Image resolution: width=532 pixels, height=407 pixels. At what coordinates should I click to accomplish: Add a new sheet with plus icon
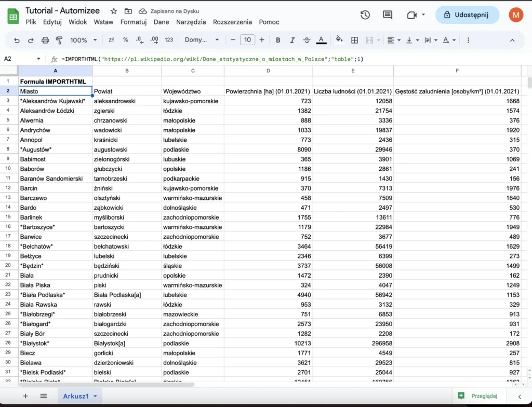[x=25, y=396]
